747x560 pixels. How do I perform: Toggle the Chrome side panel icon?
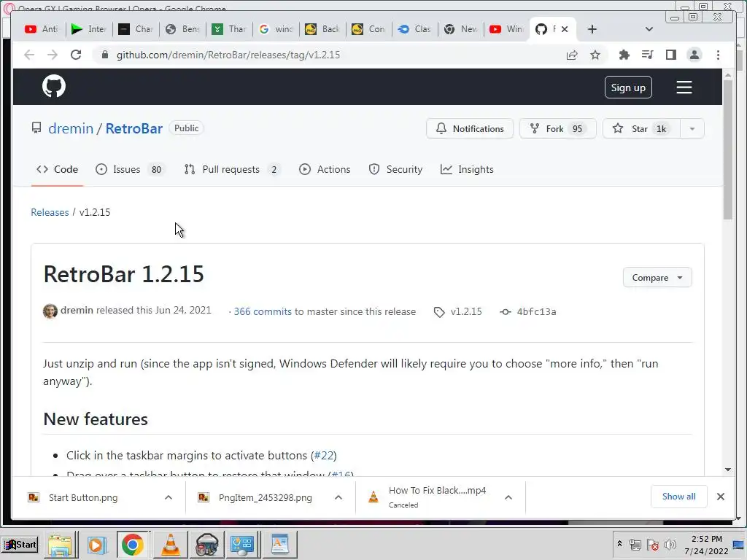pos(671,55)
